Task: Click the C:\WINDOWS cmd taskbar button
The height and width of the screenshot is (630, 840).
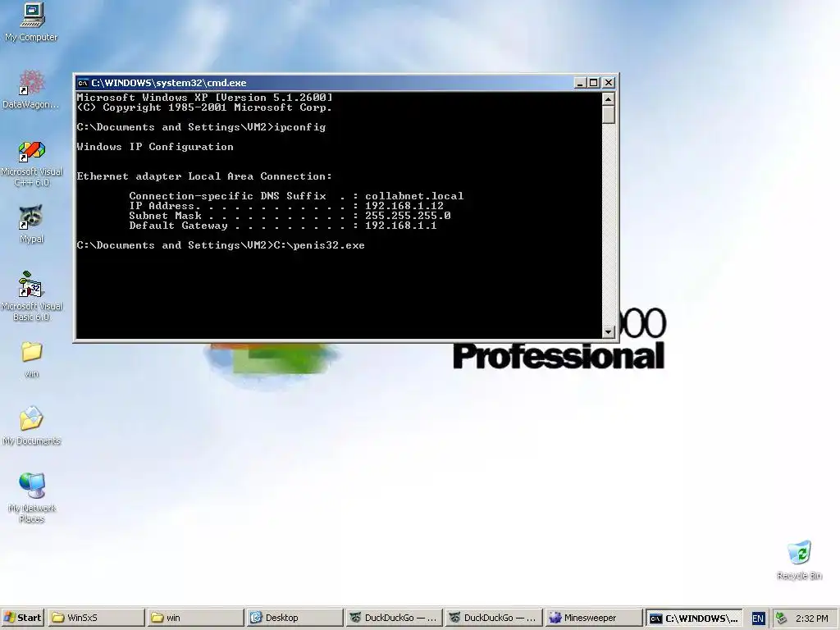Action: coord(694,619)
